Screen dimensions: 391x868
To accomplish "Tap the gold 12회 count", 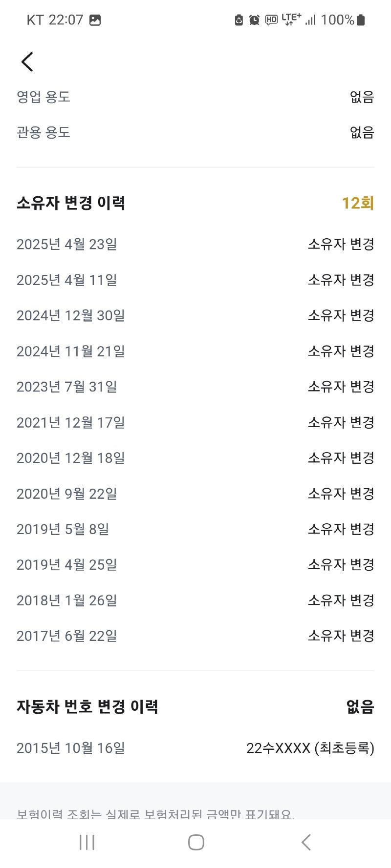I will click(358, 203).
